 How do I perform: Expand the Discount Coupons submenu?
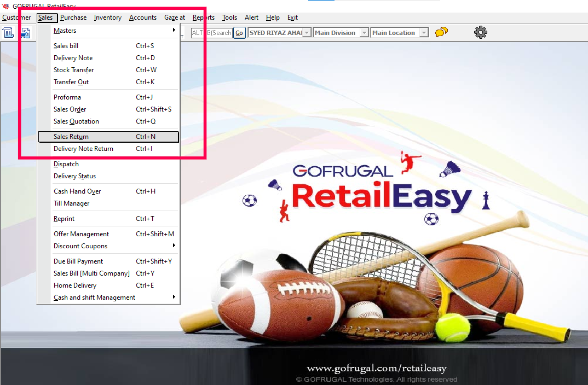coord(108,246)
